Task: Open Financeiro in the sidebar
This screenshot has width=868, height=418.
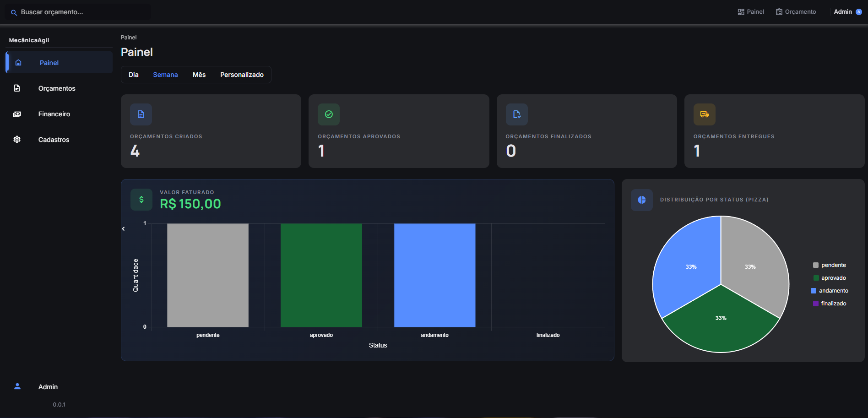Action: click(59, 114)
